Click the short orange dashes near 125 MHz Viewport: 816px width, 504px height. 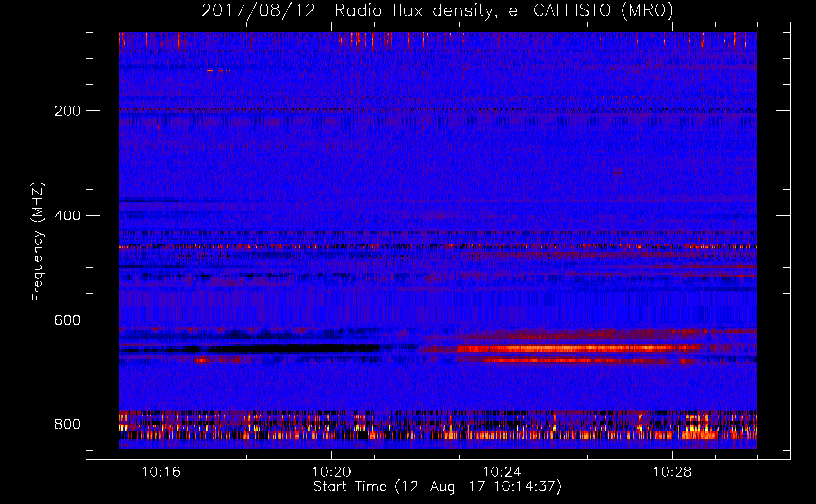coord(218,70)
